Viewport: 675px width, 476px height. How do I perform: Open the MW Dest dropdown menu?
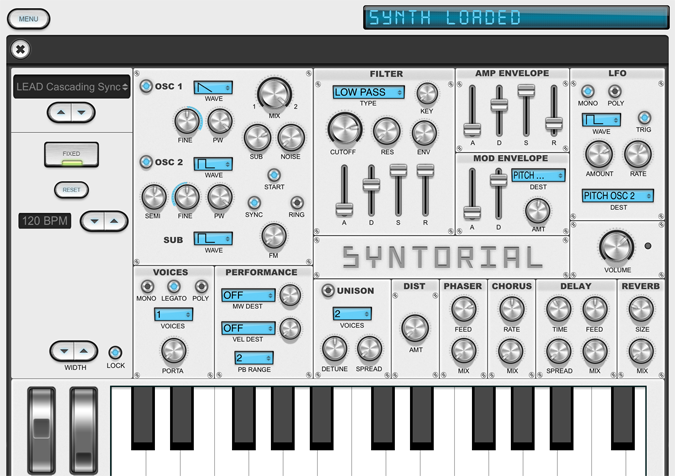(247, 295)
